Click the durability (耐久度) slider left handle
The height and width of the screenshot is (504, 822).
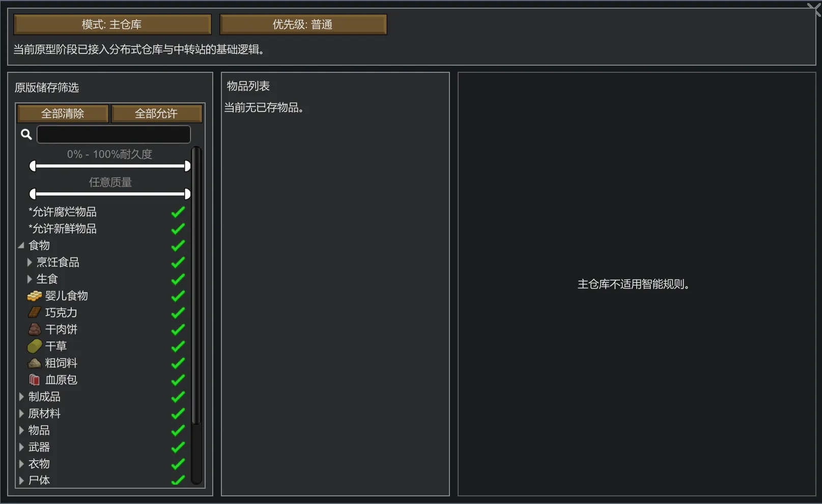(x=33, y=166)
